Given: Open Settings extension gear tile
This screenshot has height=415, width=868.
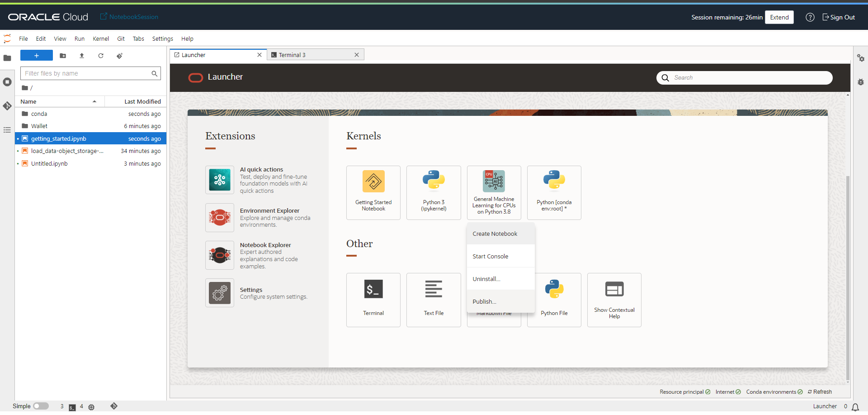Looking at the screenshot, I should point(220,293).
